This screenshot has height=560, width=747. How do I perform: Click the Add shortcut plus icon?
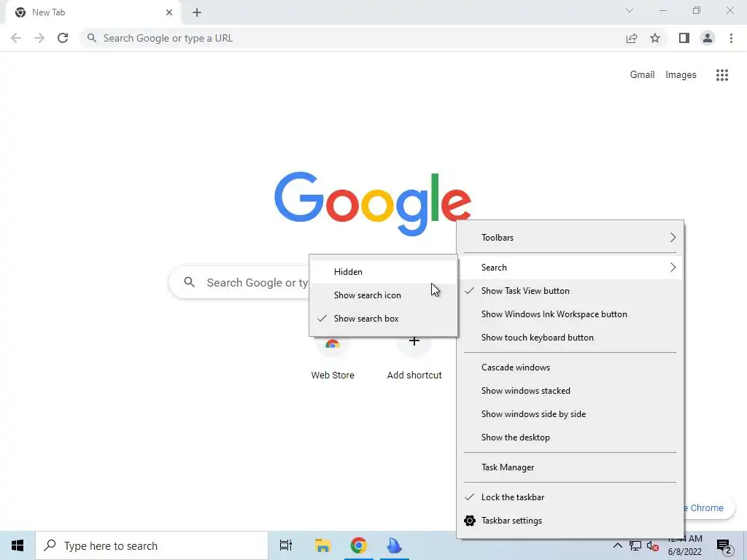(414, 341)
